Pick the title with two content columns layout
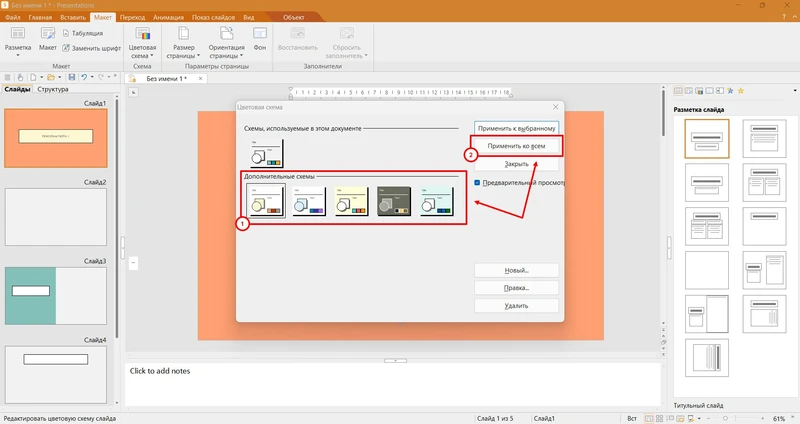This screenshot has width=800, height=424. (764, 183)
